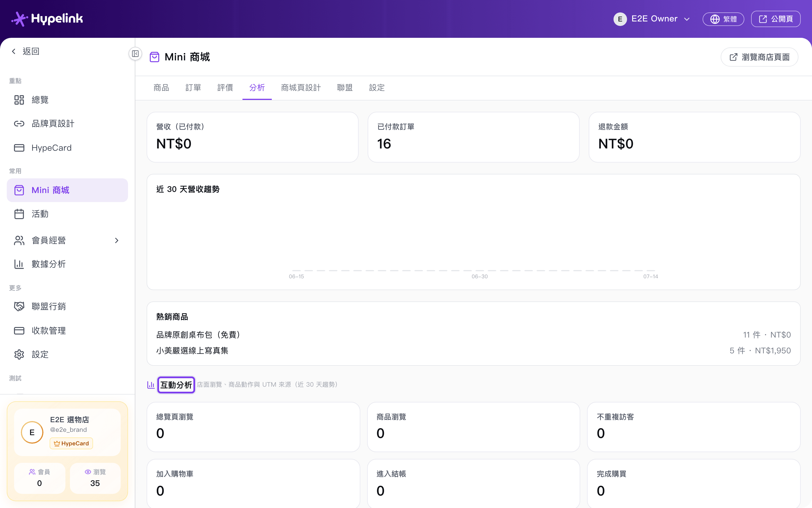Click the 聯盟行銷 handshake icon
This screenshot has width=812, height=508.
coord(19,306)
